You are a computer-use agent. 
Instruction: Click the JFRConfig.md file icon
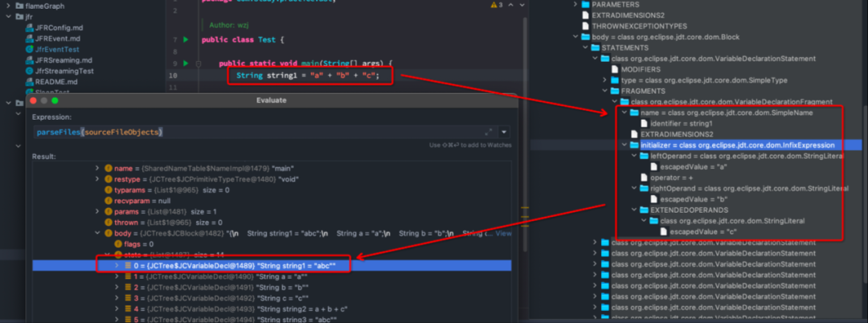30,27
